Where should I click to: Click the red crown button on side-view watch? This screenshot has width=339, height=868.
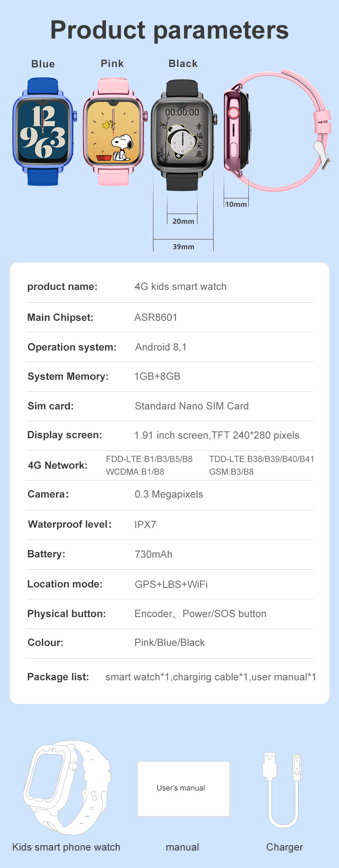coord(234,114)
